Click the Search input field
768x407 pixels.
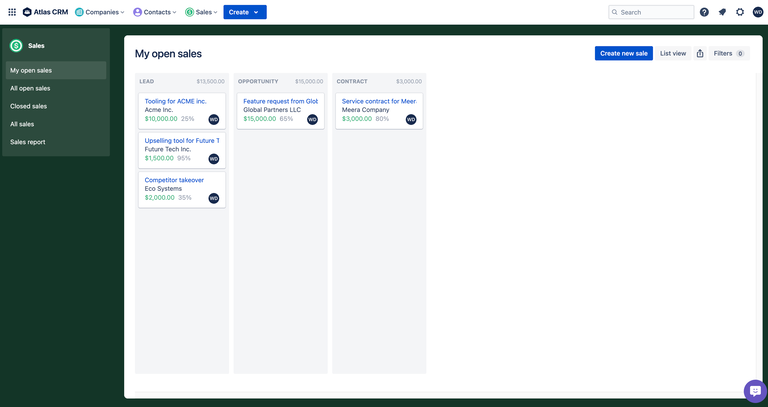click(654, 12)
